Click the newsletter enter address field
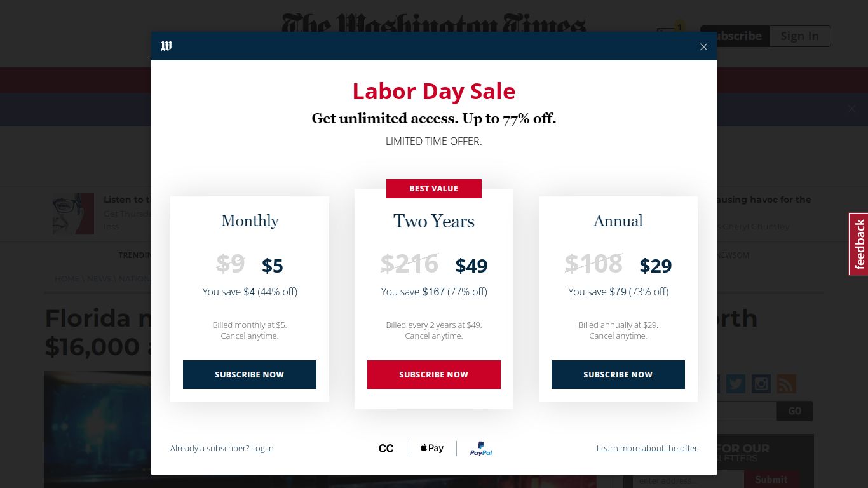This screenshot has width=868, height=488. coord(688,480)
